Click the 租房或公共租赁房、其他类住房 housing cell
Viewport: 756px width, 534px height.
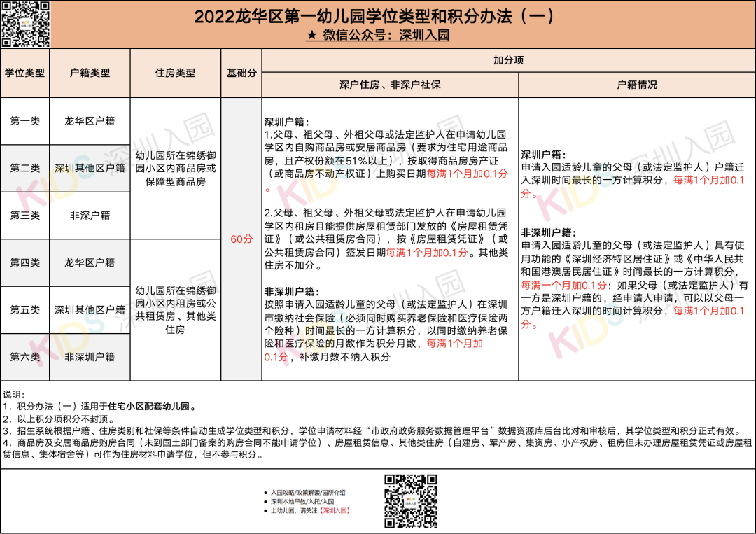[176, 310]
